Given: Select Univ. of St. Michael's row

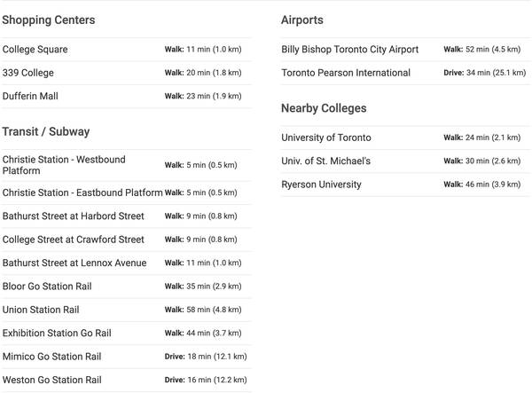Looking at the screenshot, I should point(406,161).
